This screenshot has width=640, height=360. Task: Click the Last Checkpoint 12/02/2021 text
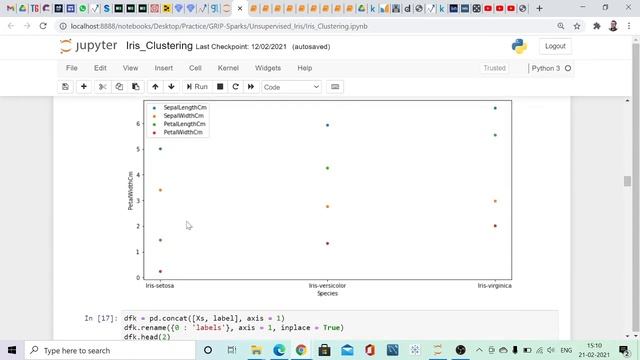tap(241, 47)
